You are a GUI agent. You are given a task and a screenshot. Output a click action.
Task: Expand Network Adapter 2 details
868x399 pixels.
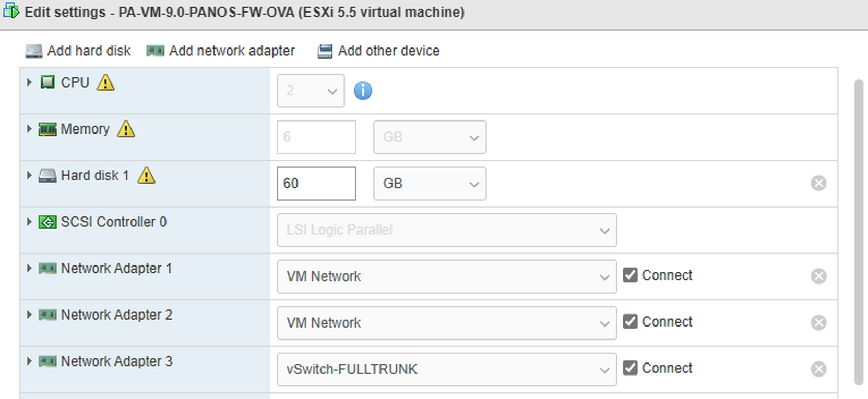click(x=29, y=315)
